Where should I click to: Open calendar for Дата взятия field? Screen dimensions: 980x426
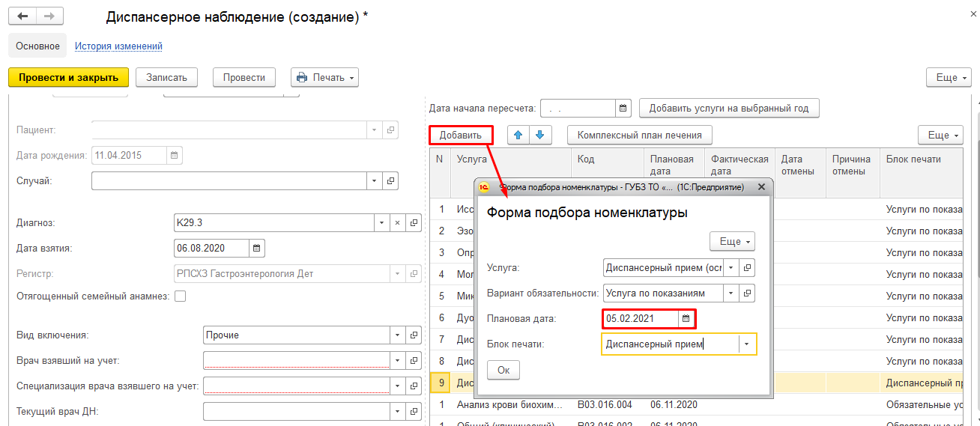256,249
